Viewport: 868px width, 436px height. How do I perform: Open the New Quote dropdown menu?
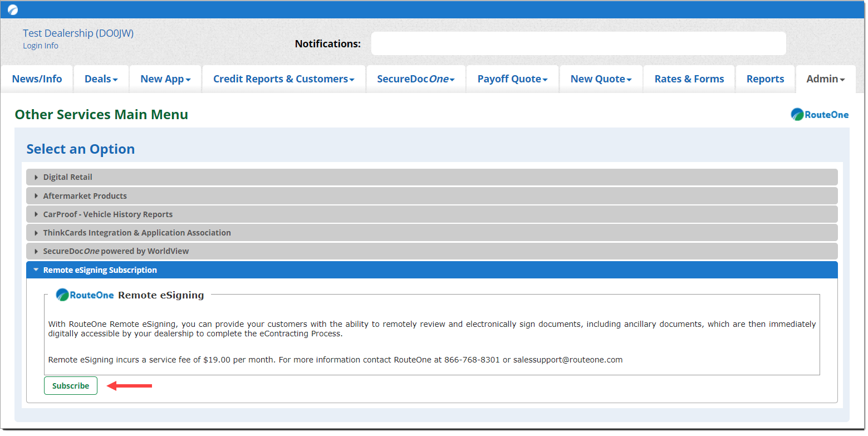tap(601, 79)
